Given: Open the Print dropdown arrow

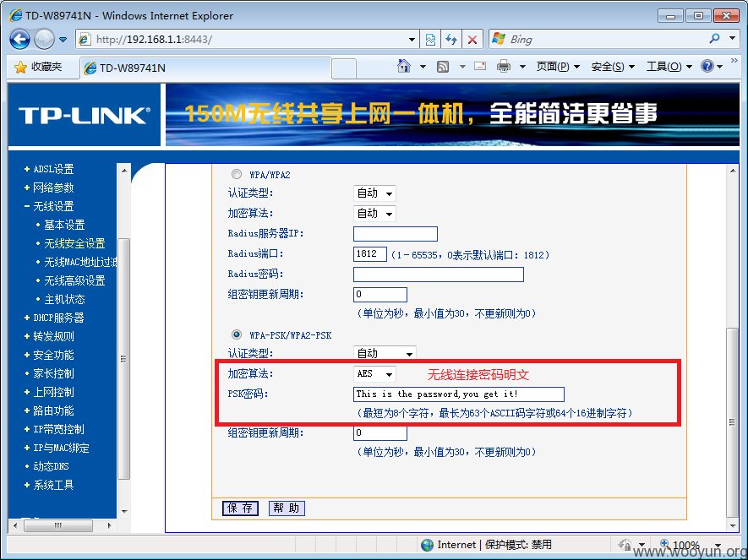Looking at the screenshot, I should click(x=522, y=67).
